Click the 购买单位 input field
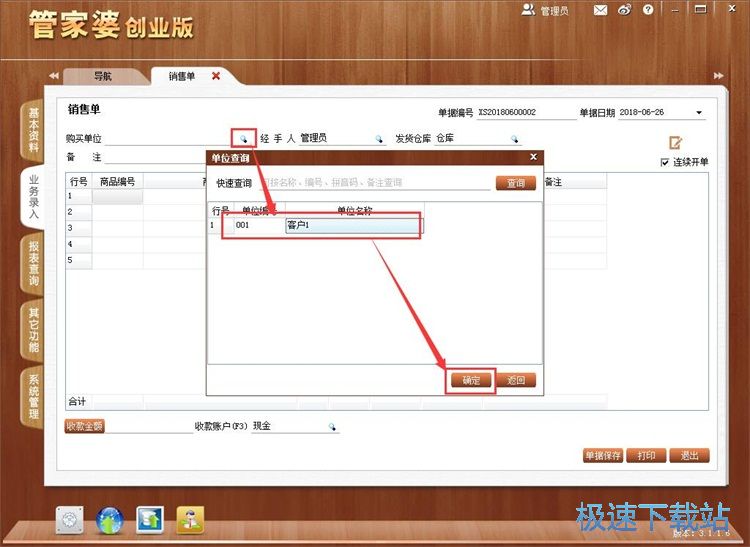750x547 pixels. pos(170,139)
